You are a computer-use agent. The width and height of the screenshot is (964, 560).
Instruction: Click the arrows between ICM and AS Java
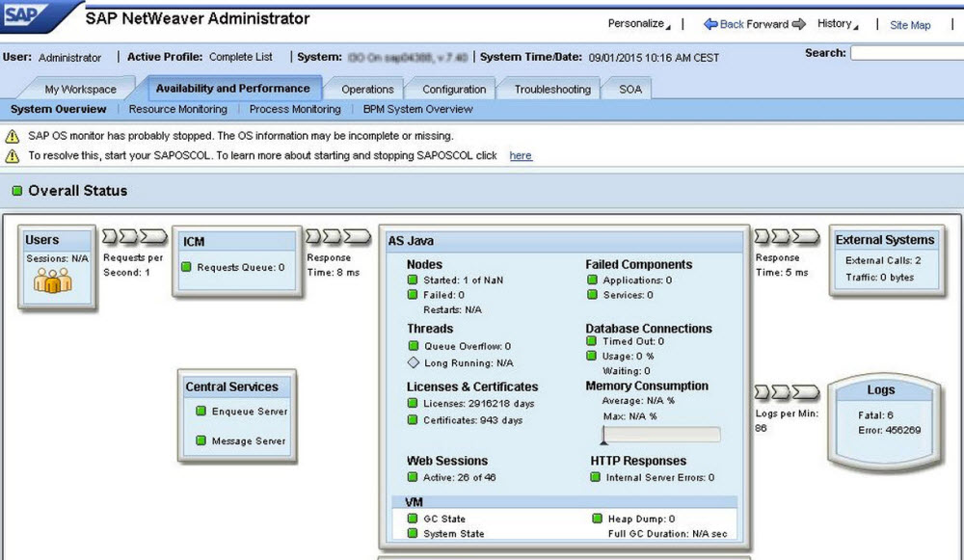338,236
